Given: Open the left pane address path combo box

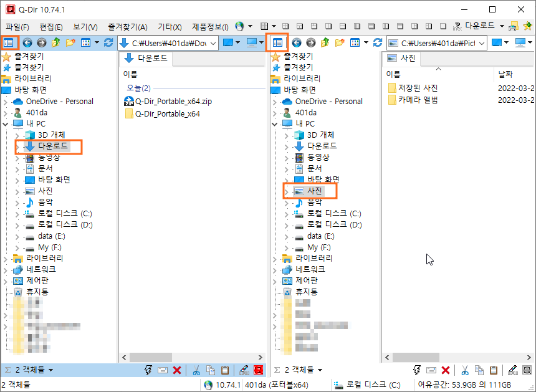Looking at the screenshot, I should (x=168, y=43).
